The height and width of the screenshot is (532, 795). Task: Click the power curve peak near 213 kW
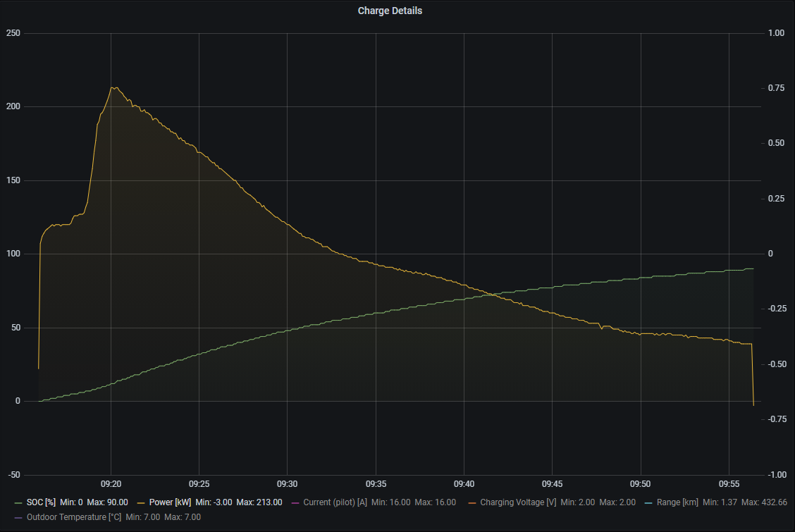113,87
